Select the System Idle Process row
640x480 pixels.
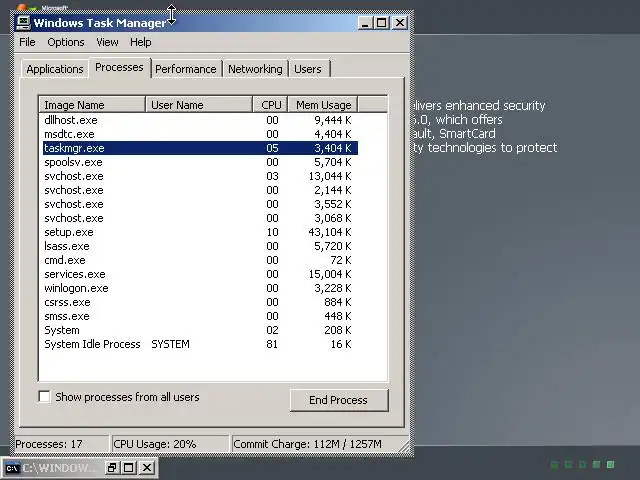click(200, 344)
